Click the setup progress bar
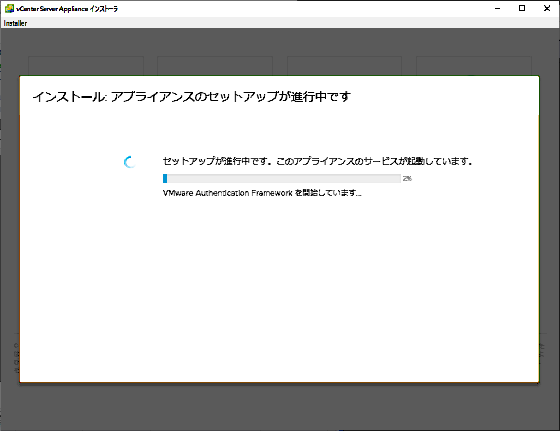The width and height of the screenshot is (560, 431). coord(281,179)
